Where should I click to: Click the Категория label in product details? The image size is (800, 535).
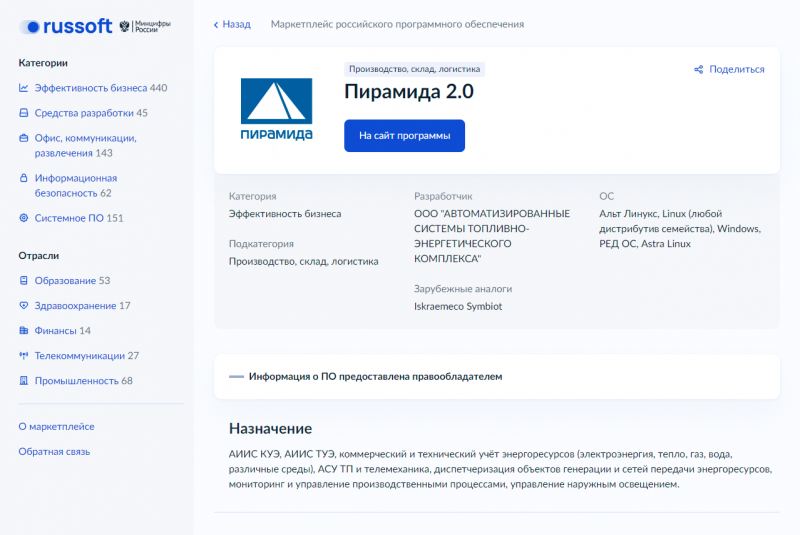(x=252, y=196)
